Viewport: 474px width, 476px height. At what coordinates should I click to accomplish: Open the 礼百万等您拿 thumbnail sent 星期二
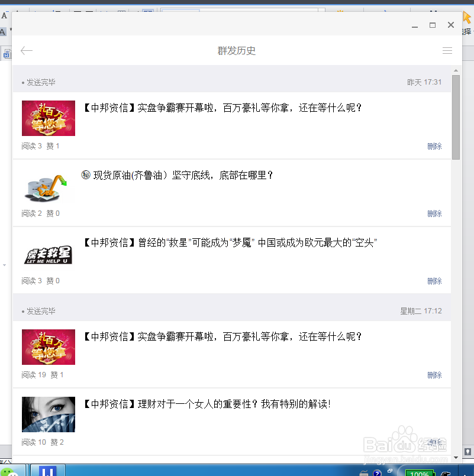coord(49,347)
